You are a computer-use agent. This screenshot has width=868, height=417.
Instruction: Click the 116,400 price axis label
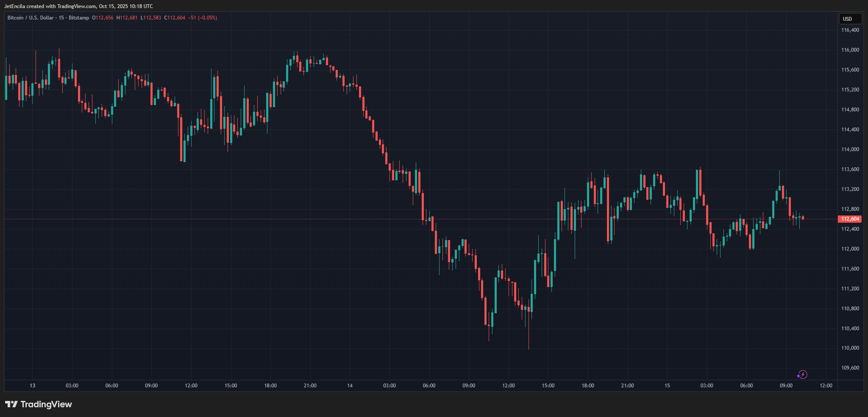pos(850,30)
